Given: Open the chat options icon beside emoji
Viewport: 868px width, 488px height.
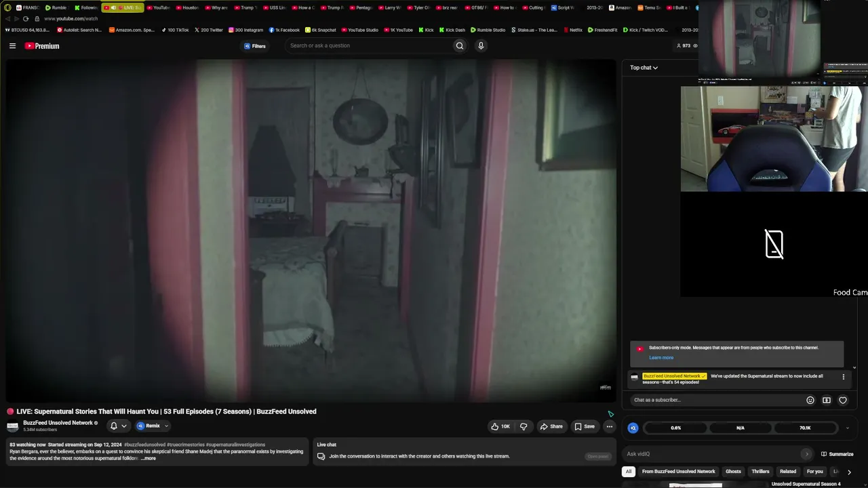Looking at the screenshot, I should tap(826, 400).
